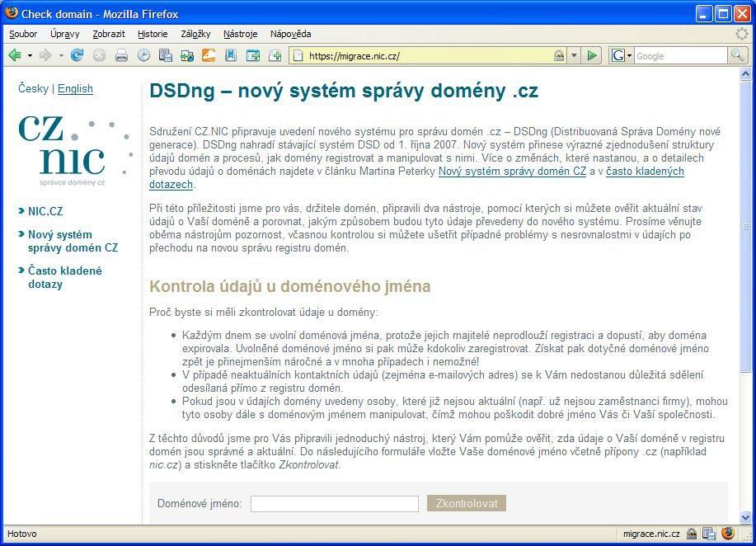756x546 pixels.
Task: Click the Google search box
Action: click(680, 56)
